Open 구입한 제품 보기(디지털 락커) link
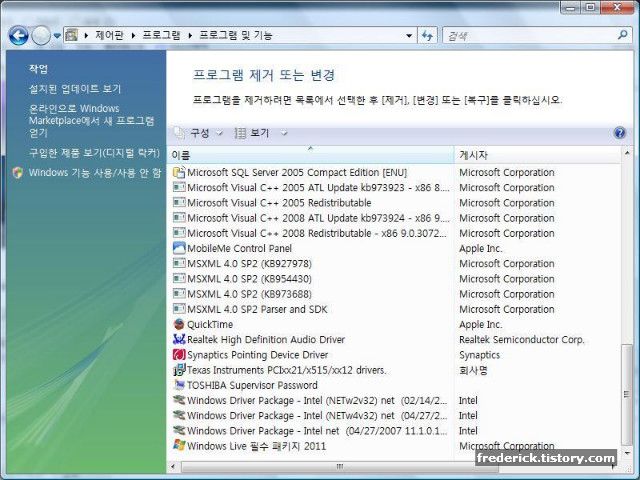Viewport: 640px width, 480px height. [x=94, y=153]
